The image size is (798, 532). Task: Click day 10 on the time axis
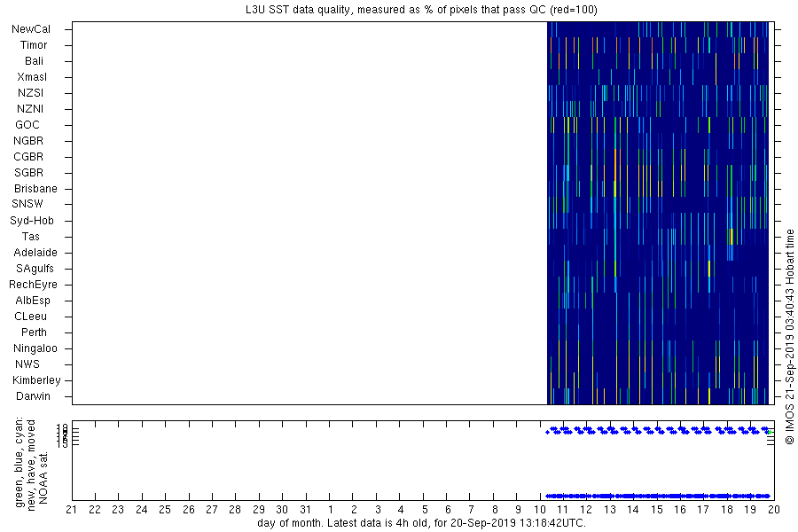click(x=540, y=510)
